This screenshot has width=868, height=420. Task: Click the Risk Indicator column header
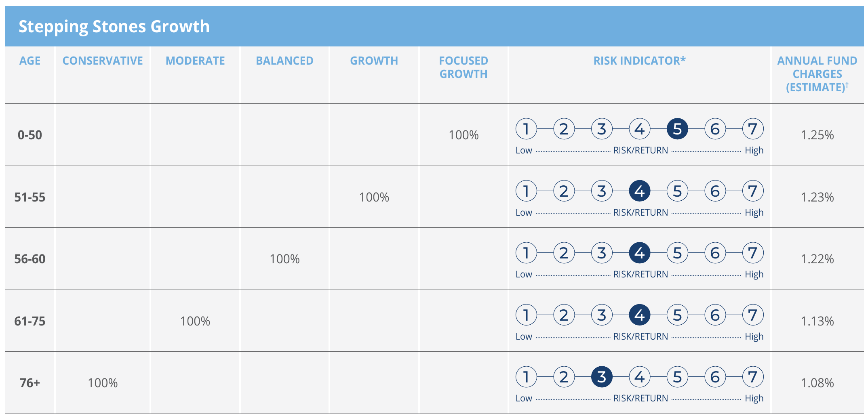click(x=639, y=61)
